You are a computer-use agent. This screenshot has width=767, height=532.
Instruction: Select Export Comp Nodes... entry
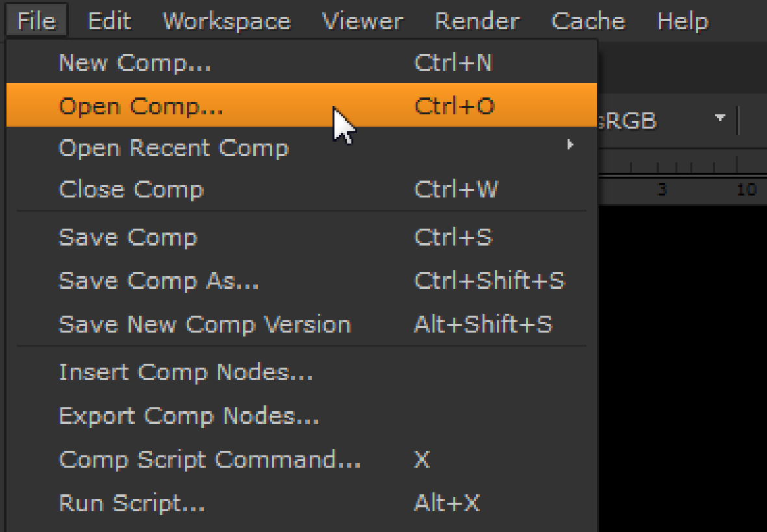pyautogui.click(x=189, y=416)
